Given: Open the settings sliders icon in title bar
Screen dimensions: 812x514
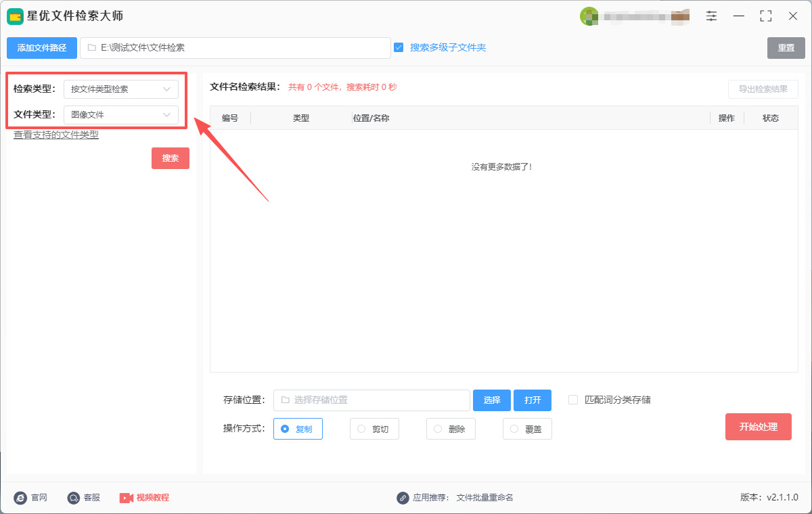Looking at the screenshot, I should (711, 16).
